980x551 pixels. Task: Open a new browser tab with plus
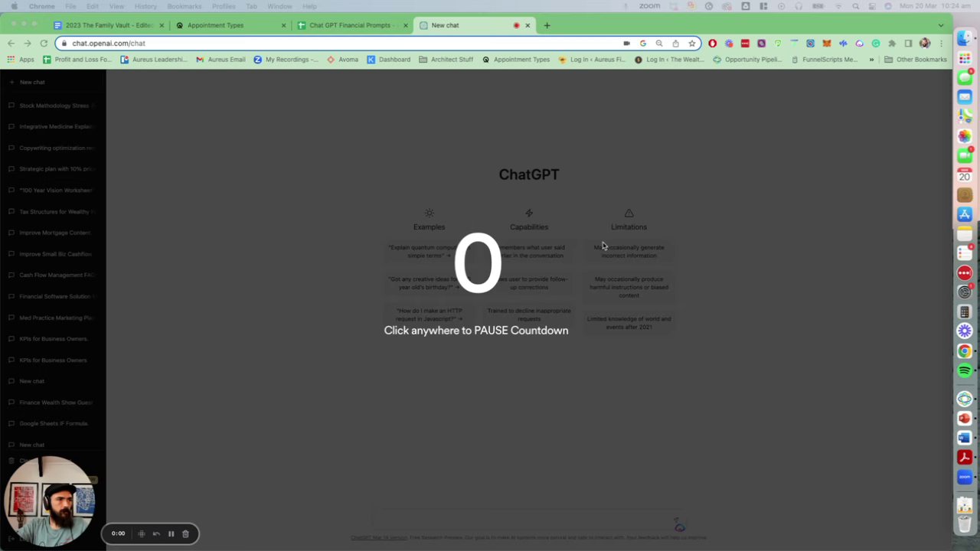(547, 25)
